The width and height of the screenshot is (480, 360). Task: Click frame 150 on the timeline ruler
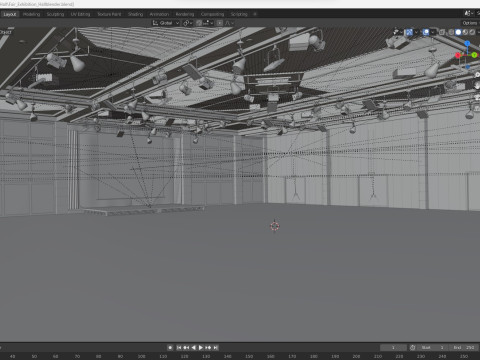249,356
